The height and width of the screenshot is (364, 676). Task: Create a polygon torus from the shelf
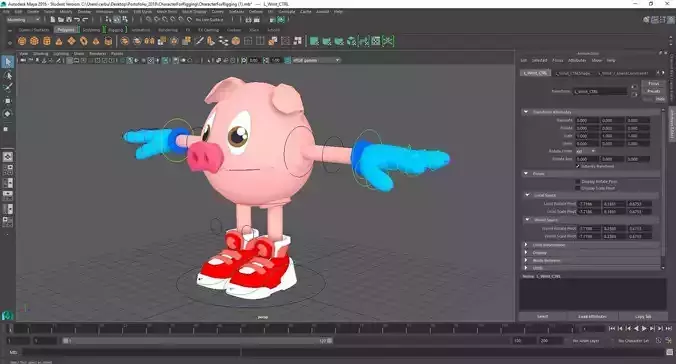[x=84, y=41]
